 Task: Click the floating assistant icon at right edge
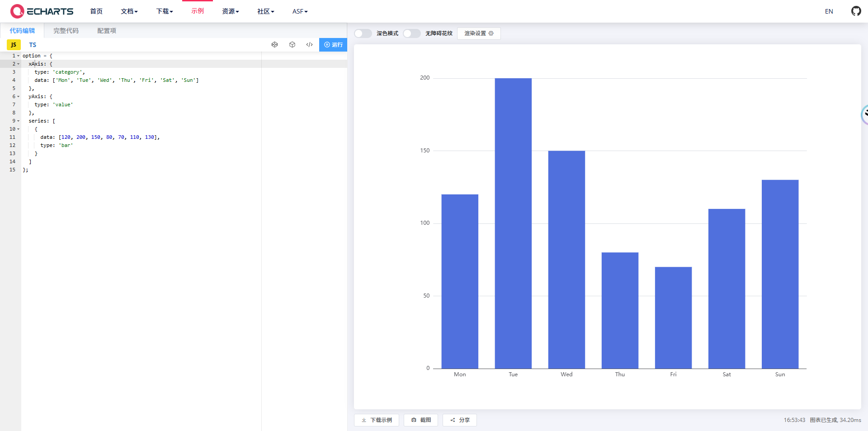(x=864, y=115)
